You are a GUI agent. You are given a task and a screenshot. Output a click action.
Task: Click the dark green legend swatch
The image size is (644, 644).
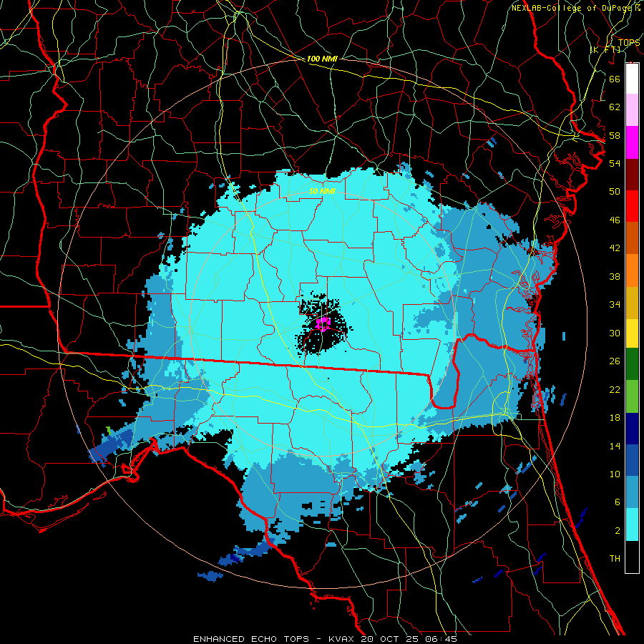[x=632, y=364]
